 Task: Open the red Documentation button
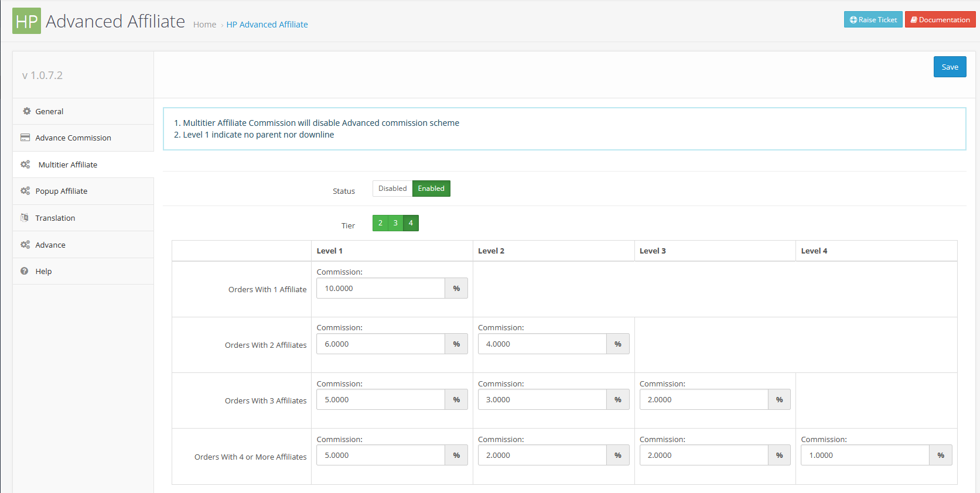coord(940,20)
